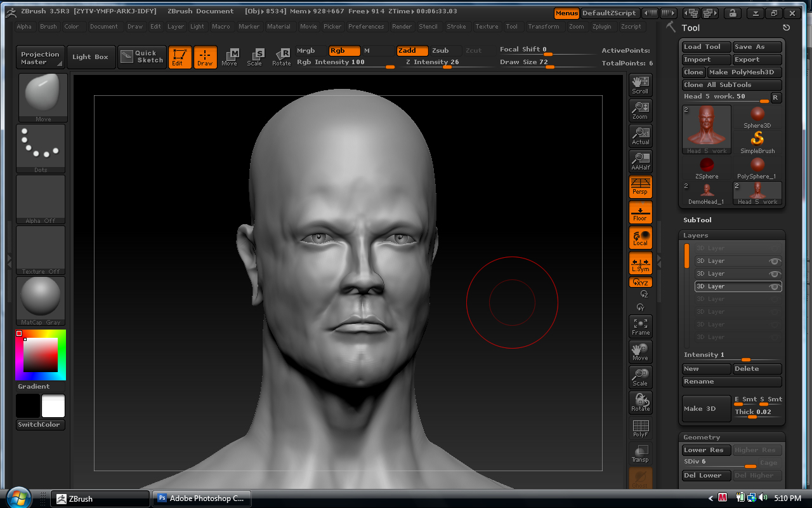Viewport: 812px width, 508px height.
Task: Hide the selected (highlighted) 3D Layer via eye
Action: (774, 287)
